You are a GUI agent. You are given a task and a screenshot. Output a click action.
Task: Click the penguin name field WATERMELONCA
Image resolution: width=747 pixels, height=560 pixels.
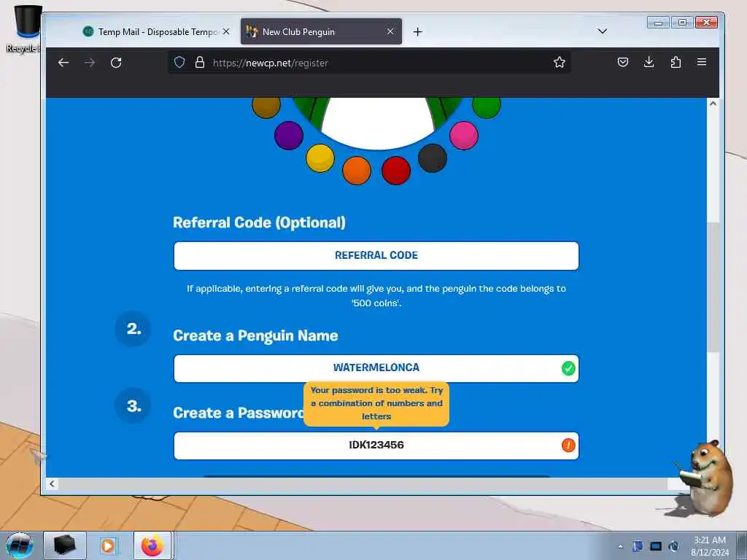point(376,368)
